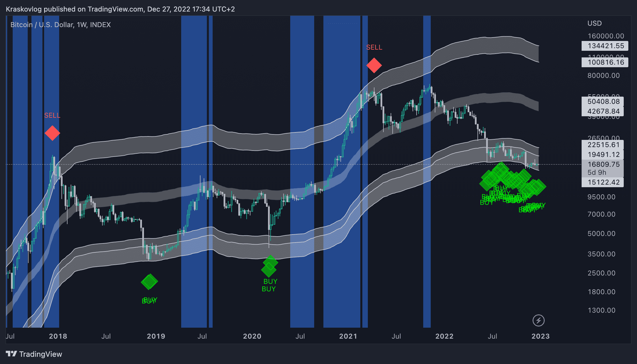Image resolution: width=637 pixels, height=364 pixels.
Task: Click the 42678.84 price label
Action: point(603,111)
